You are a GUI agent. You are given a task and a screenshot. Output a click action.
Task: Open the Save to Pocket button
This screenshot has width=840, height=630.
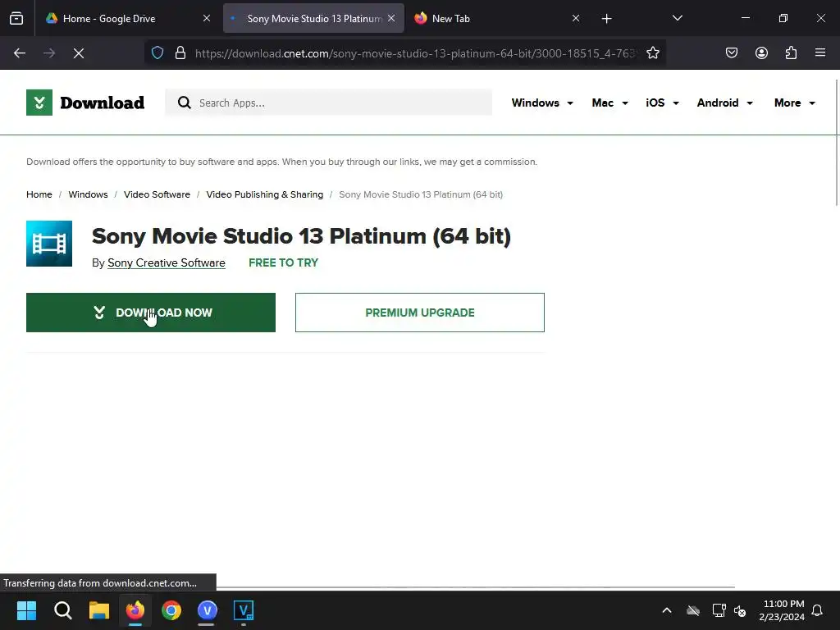pos(731,53)
